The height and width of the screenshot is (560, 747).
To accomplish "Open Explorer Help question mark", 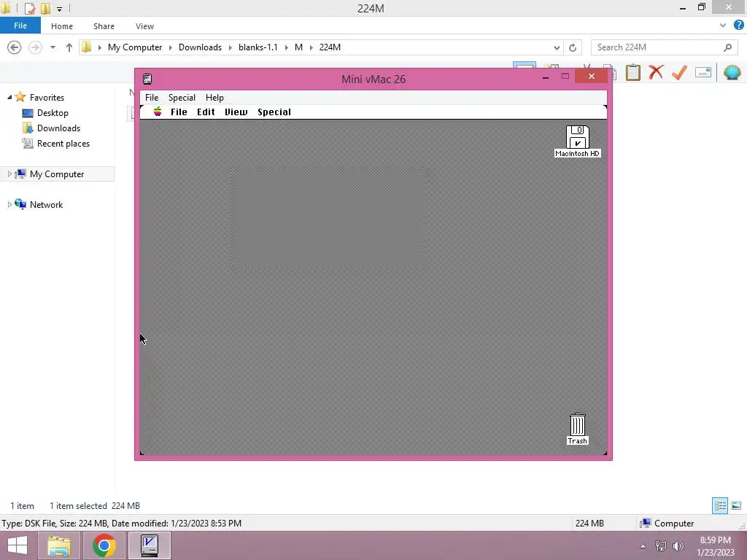I will (x=739, y=26).
